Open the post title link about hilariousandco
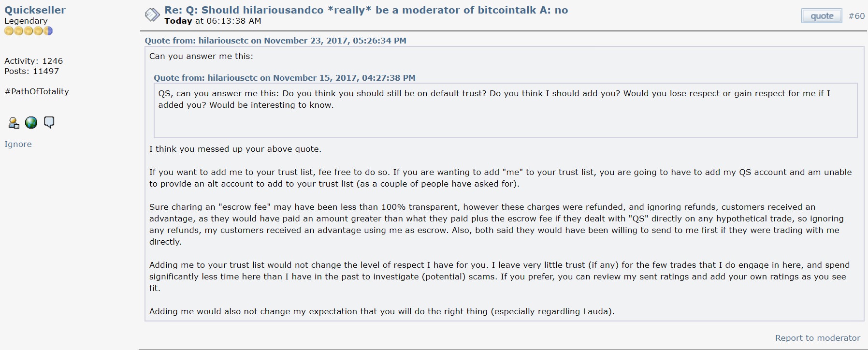Image resolution: width=868 pixels, height=350 pixels. (x=366, y=10)
